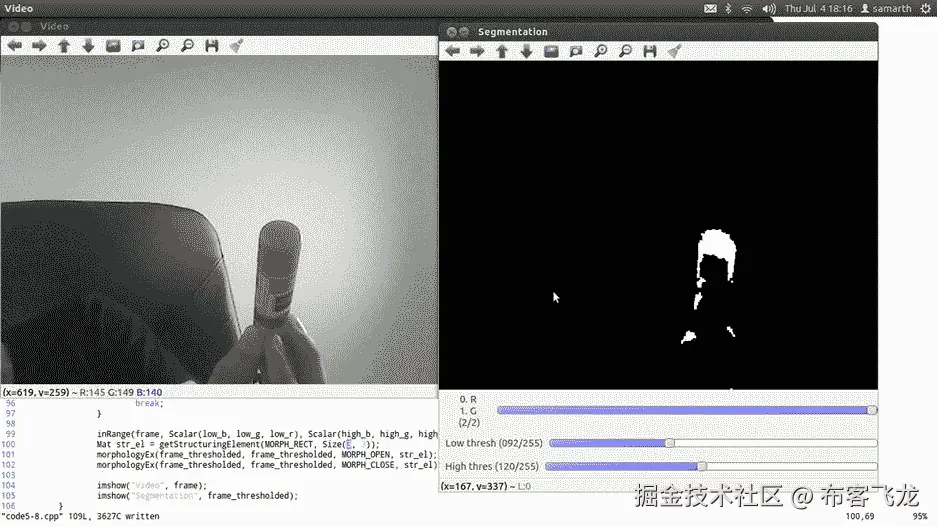Click the MORPH_CLOSE morphologyEx line
Viewport: 937px width, 527px height.
pos(267,464)
